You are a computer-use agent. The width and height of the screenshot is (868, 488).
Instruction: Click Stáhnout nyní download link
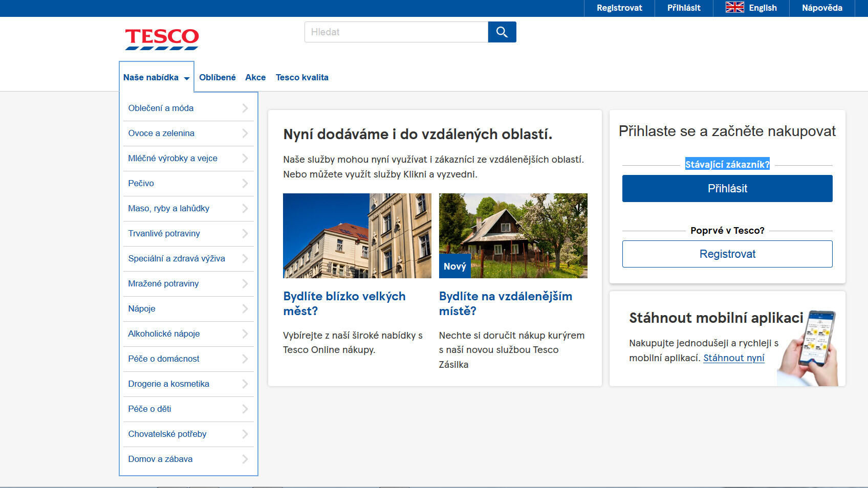click(733, 358)
